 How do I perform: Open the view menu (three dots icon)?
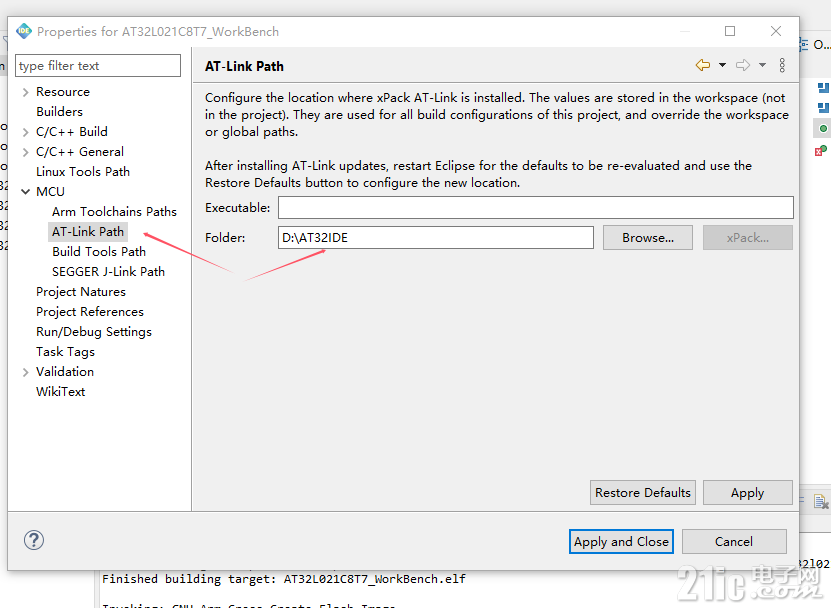tap(782, 65)
